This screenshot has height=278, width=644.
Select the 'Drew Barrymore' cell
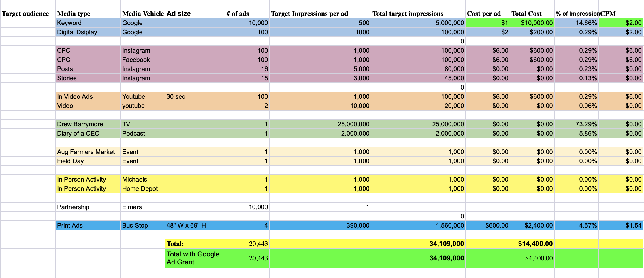(x=88, y=124)
